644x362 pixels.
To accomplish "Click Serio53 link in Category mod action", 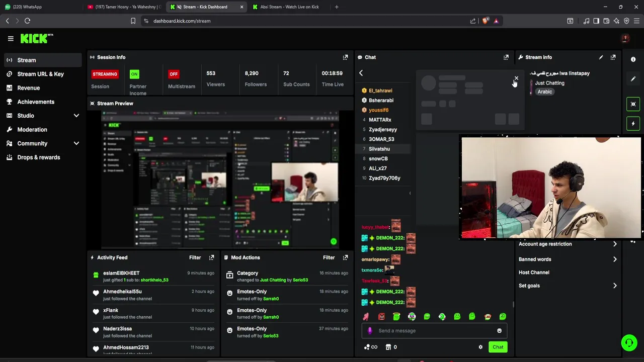I will point(300,280).
